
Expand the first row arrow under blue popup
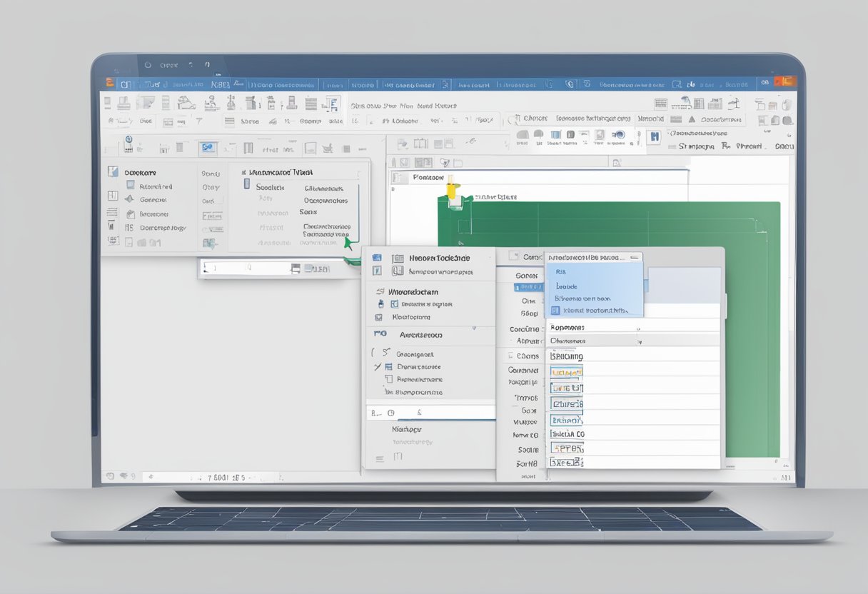tap(637, 328)
